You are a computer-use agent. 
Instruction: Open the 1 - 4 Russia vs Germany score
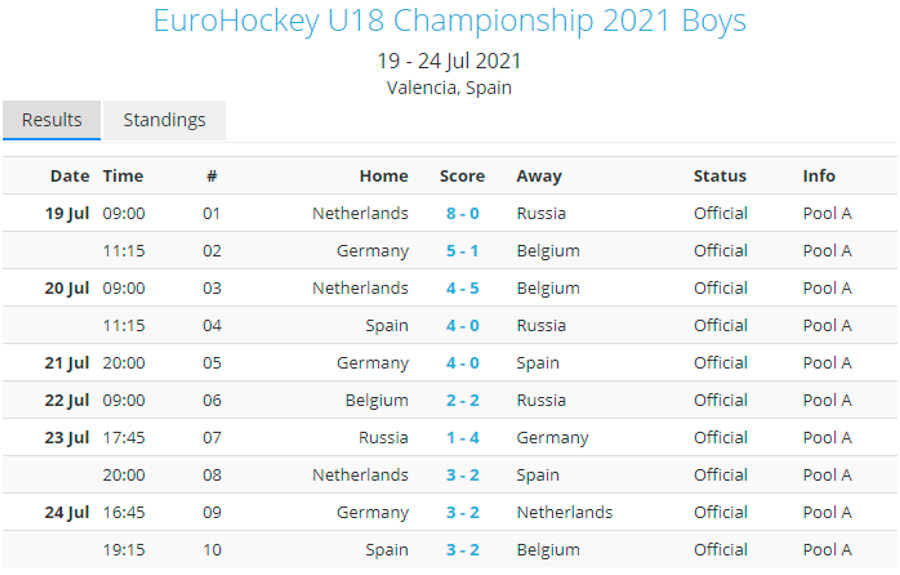tap(462, 437)
